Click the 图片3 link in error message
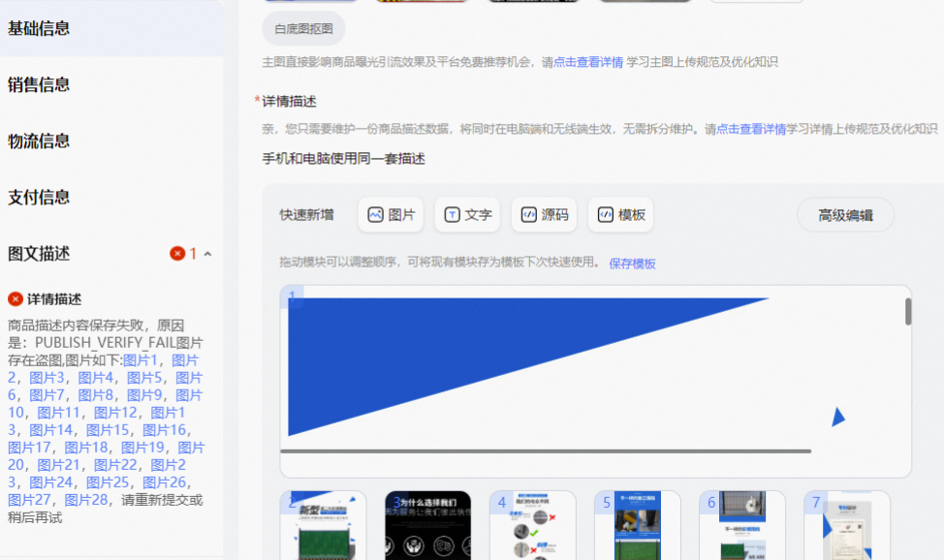 pos(47,378)
